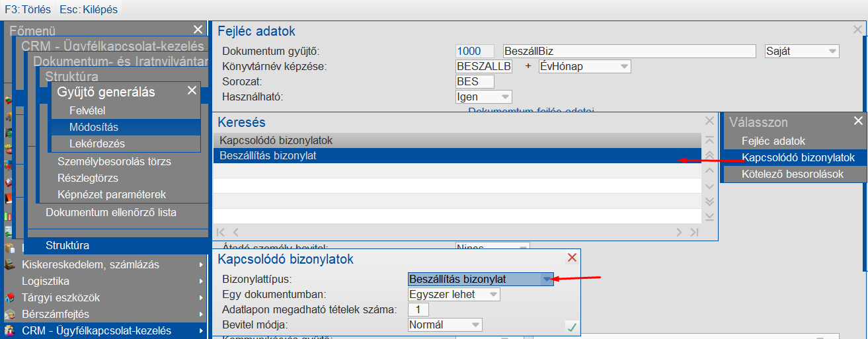Step right in Keresés grid navigation
The image size is (868, 339).
678,232
